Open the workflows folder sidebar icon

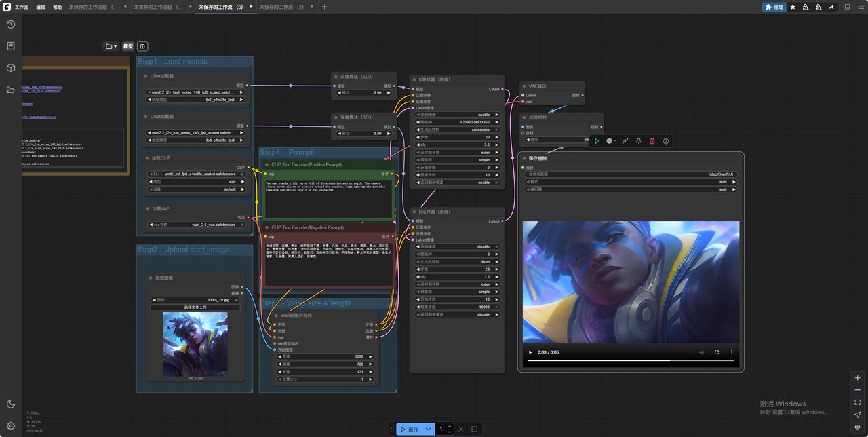(11, 90)
